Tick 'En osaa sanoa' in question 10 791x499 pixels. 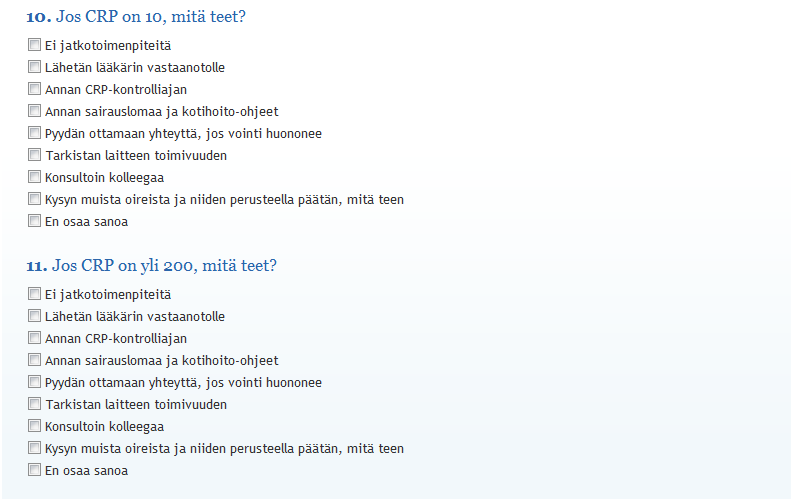pos(34,220)
